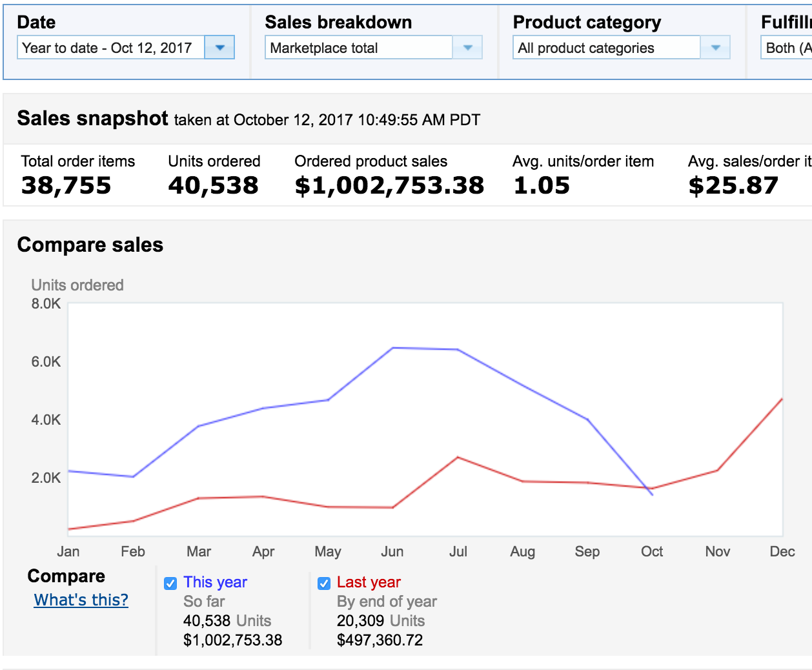Open the "What's this?" link
The image size is (812, 670).
81,600
